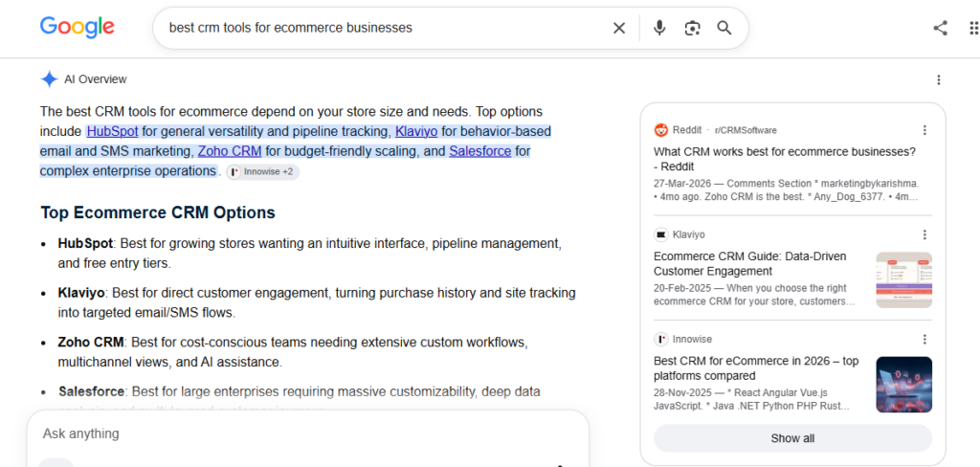The height and width of the screenshot is (467, 980).
Task: Click the Show all sources button
Action: click(792, 438)
